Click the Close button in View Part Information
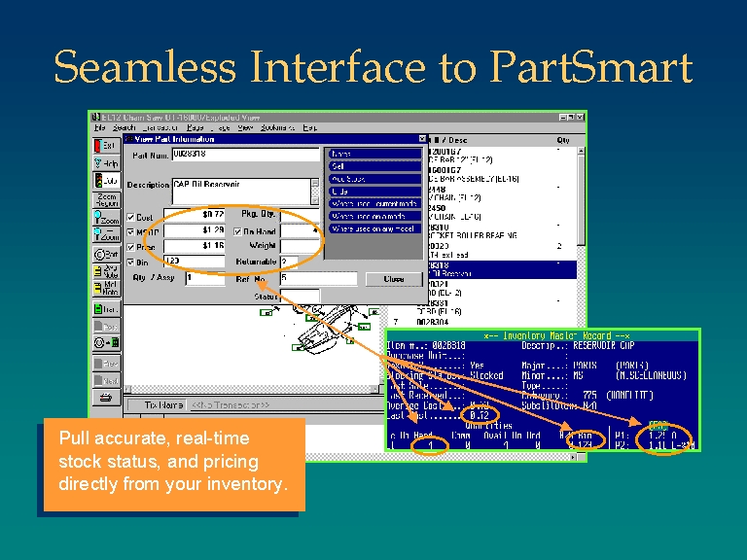The height and width of the screenshot is (560, 747). point(394,279)
